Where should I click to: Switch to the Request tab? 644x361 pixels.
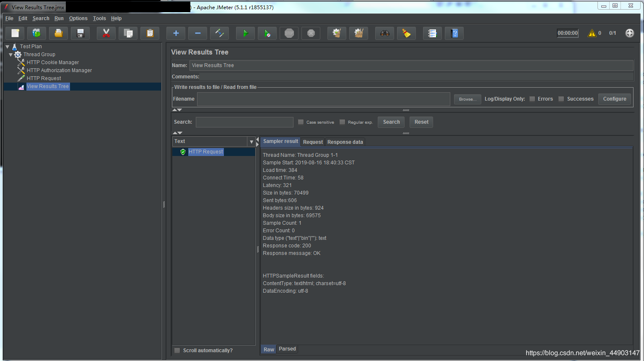(x=313, y=142)
